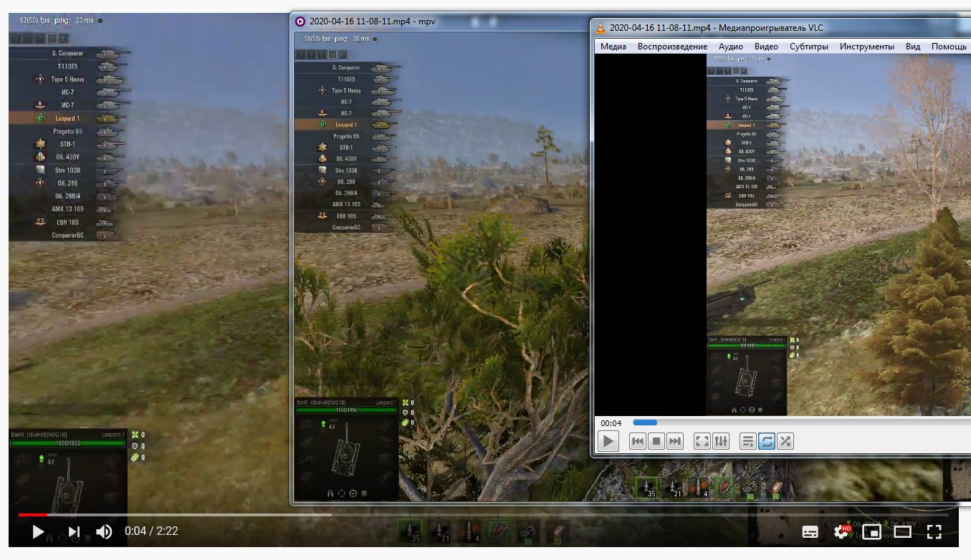Click the VLC 00:04 elapsed time
The width and height of the screenshot is (971, 560).
611,423
